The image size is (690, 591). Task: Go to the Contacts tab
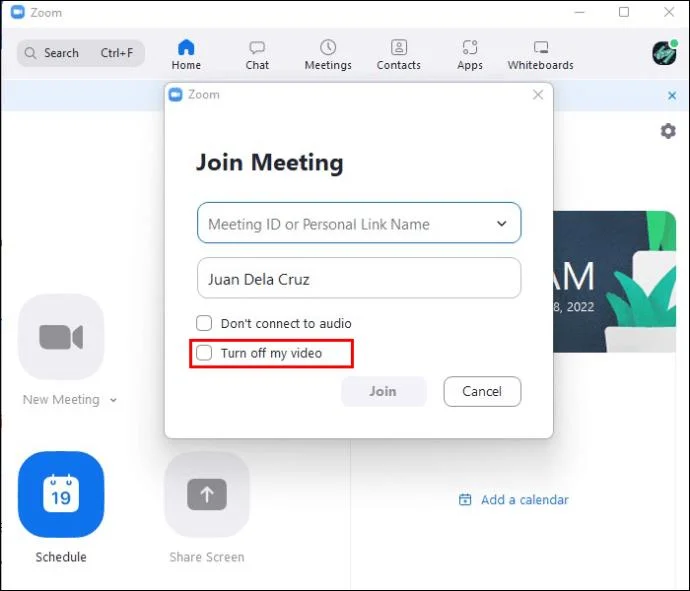[399, 55]
